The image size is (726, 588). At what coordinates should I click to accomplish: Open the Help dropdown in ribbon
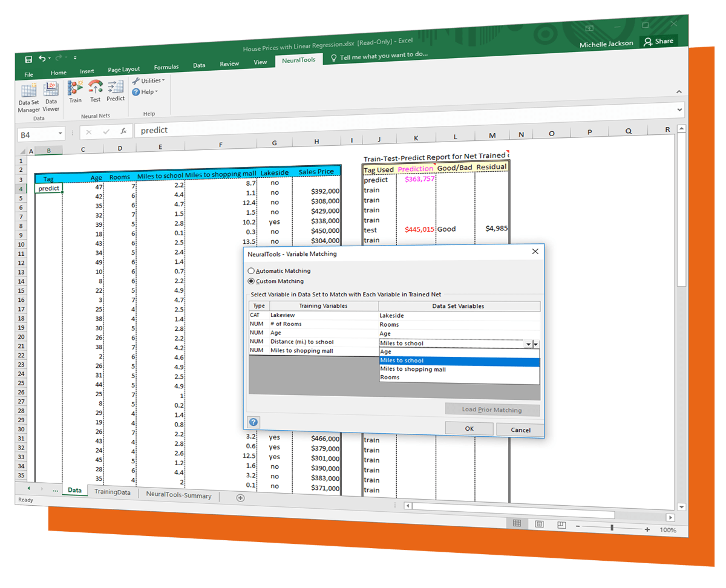[145, 92]
